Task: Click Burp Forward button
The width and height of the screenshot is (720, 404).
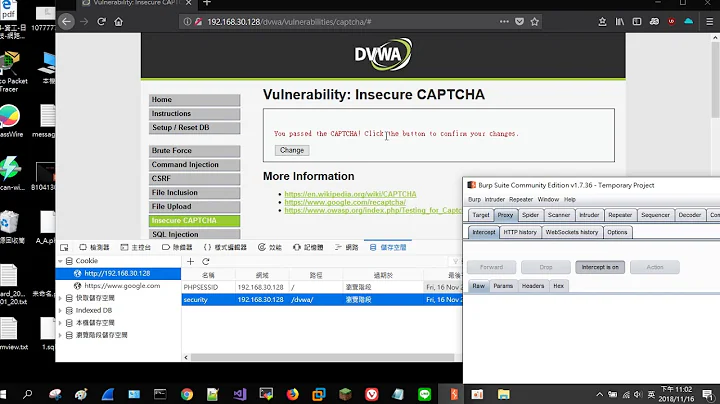Action: click(x=491, y=267)
